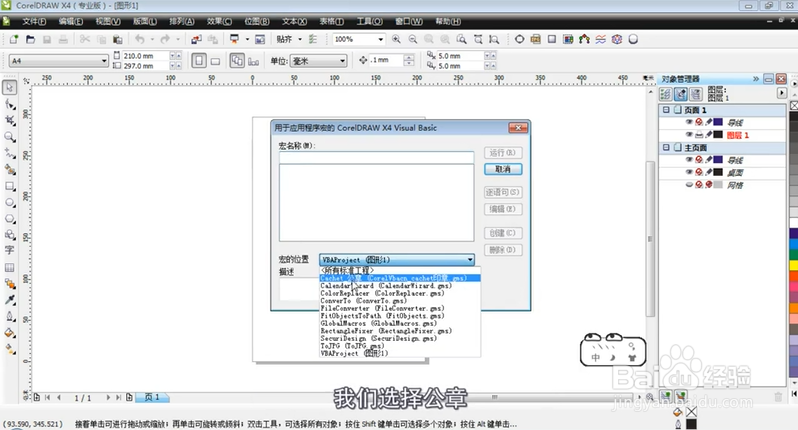Select the Eyedropper tool

10,300
